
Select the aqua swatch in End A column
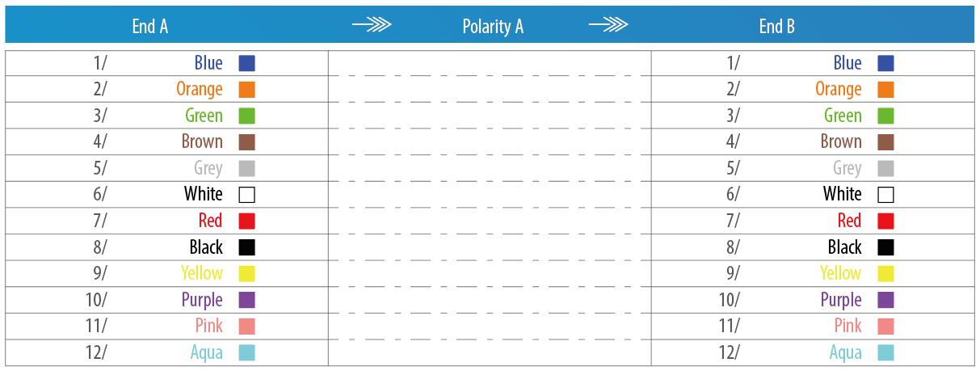click(x=247, y=352)
